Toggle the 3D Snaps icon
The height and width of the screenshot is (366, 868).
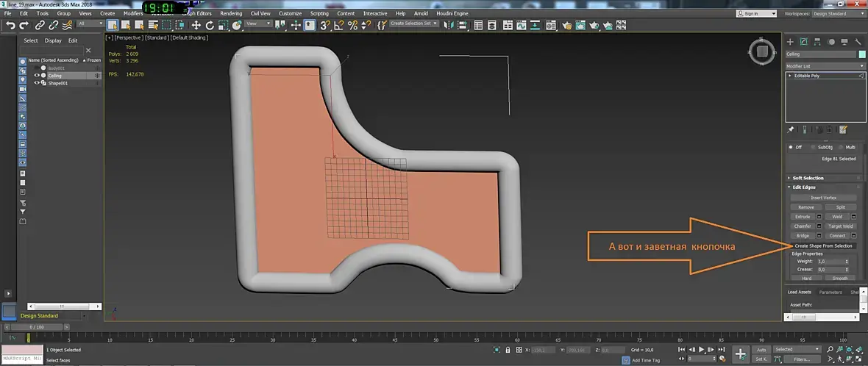325,25
